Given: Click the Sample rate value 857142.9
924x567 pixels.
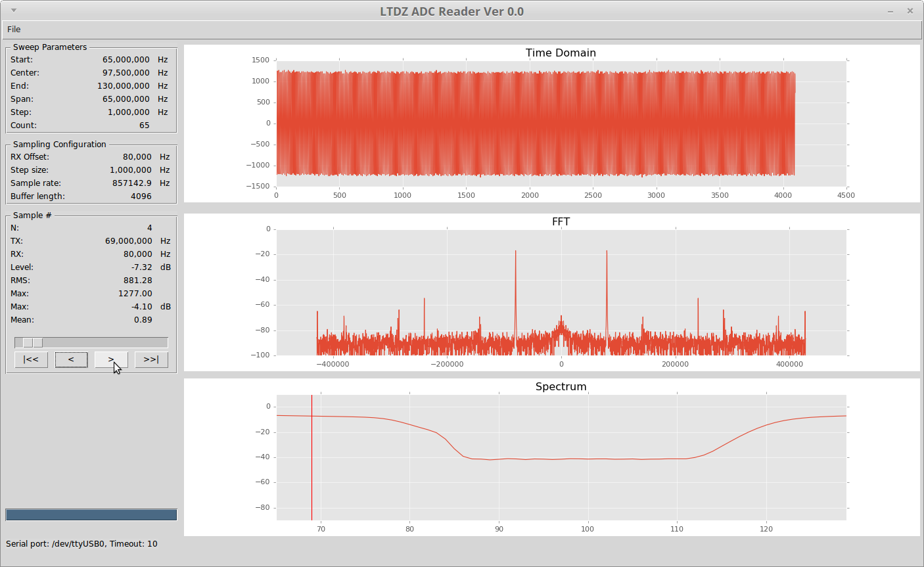Looking at the screenshot, I should click(x=132, y=183).
